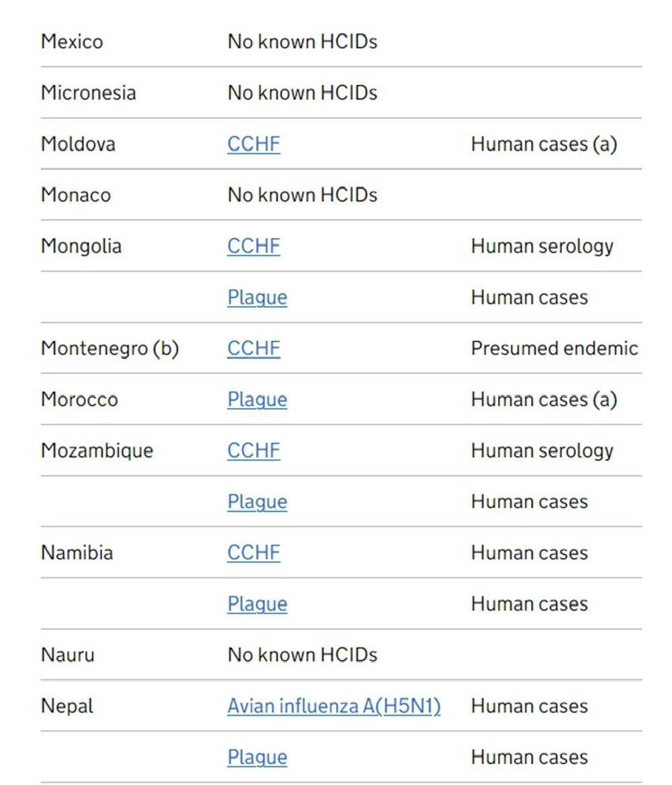Open the CCHF link for Mozambique

pos(253,450)
